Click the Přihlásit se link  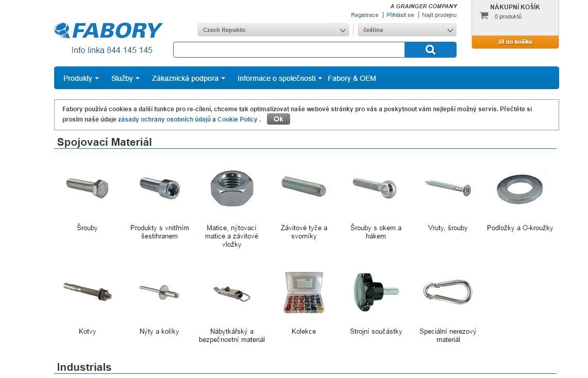[x=400, y=15]
